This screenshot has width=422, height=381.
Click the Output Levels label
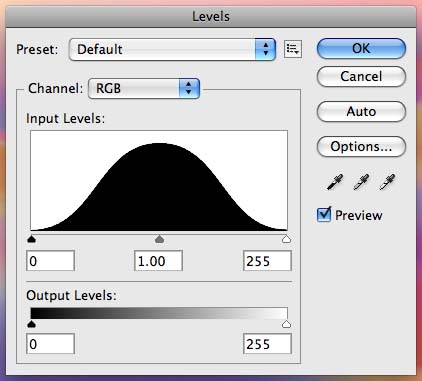[x=72, y=296]
